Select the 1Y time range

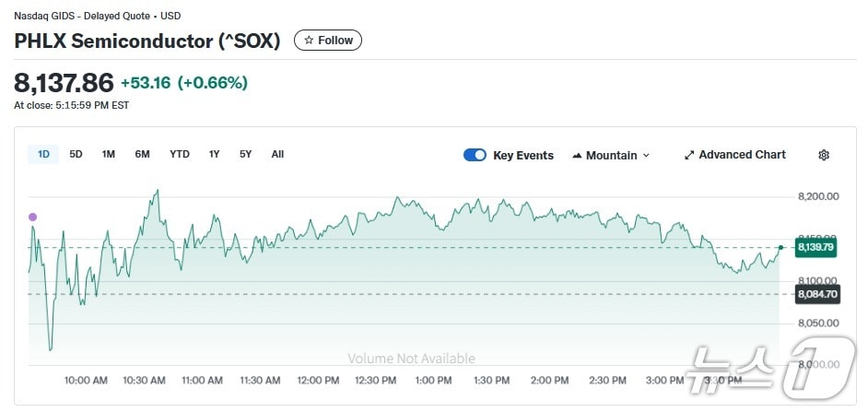point(215,154)
